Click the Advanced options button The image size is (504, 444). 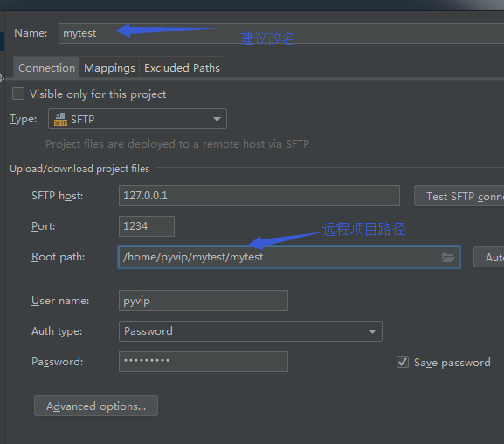[96, 406]
